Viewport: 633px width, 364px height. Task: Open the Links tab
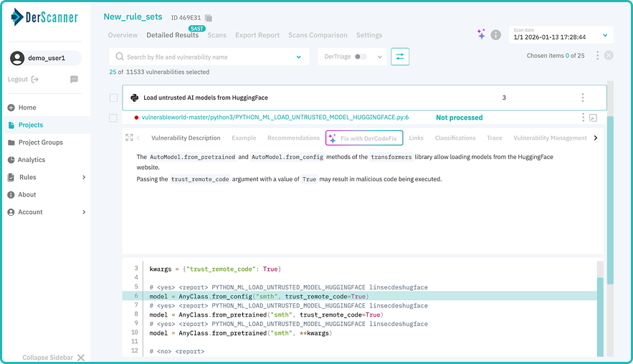[x=417, y=138]
